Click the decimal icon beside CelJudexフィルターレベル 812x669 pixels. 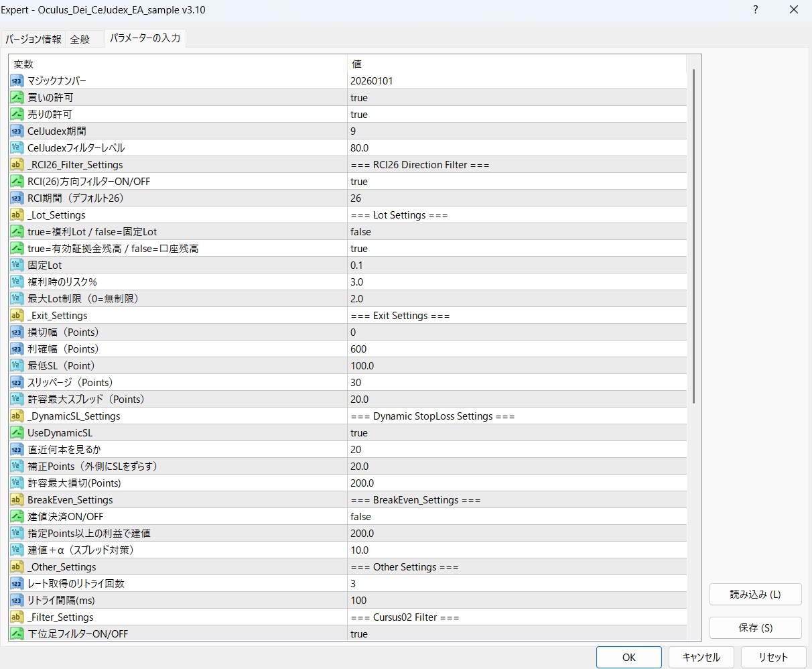tap(17, 148)
